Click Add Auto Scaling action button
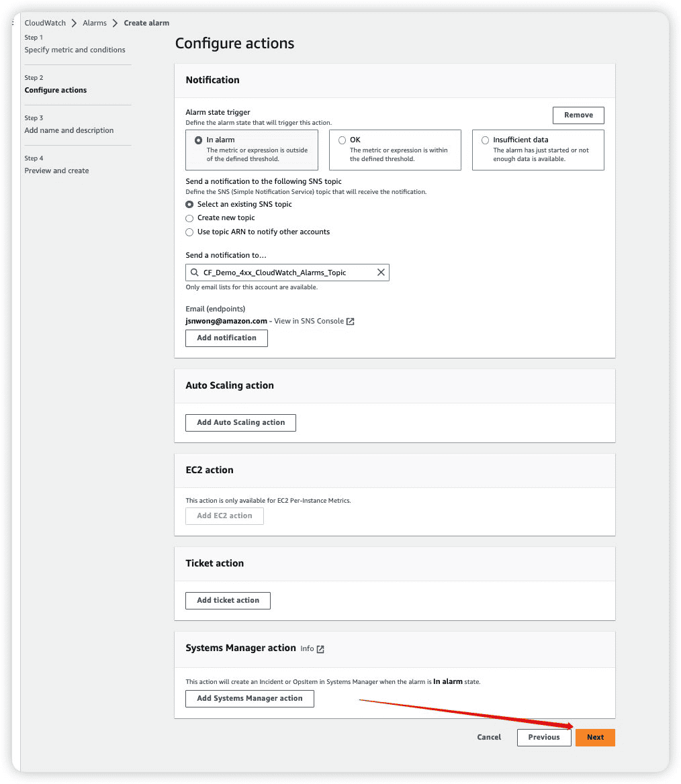 (x=240, y=422)
